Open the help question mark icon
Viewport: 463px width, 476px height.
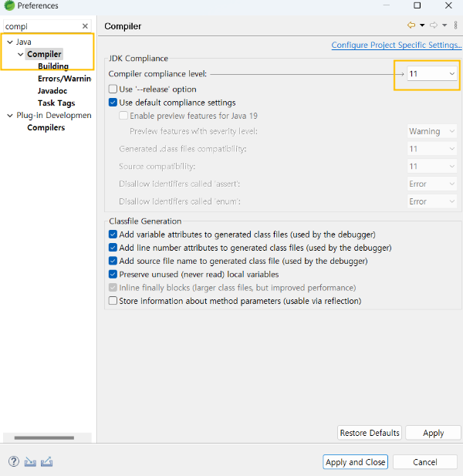(14, 461)
